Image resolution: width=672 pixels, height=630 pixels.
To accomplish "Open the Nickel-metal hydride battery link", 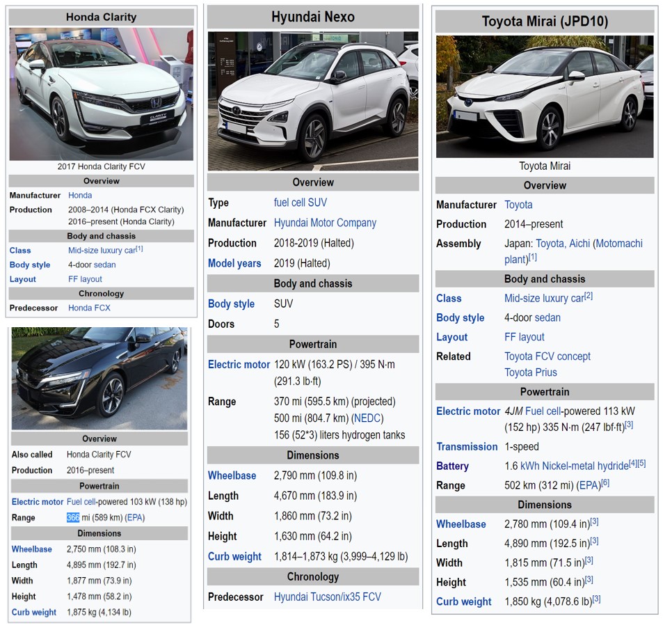I will (x=584, y=466).
